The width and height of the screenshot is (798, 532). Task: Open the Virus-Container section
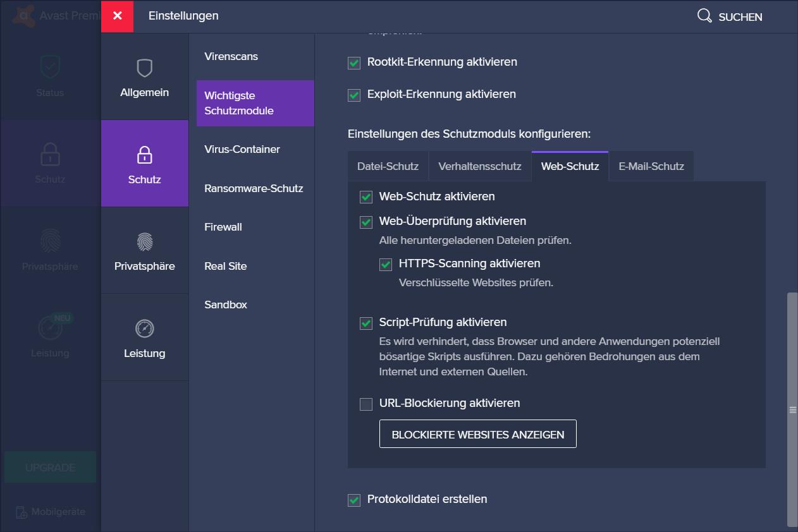242,149
